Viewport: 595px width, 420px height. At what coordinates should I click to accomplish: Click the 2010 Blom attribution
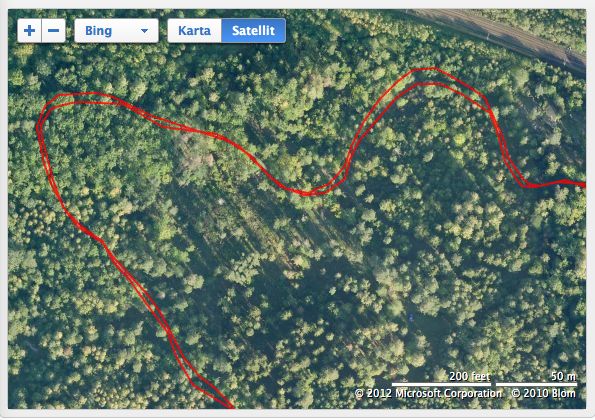[x=543, y=393]
